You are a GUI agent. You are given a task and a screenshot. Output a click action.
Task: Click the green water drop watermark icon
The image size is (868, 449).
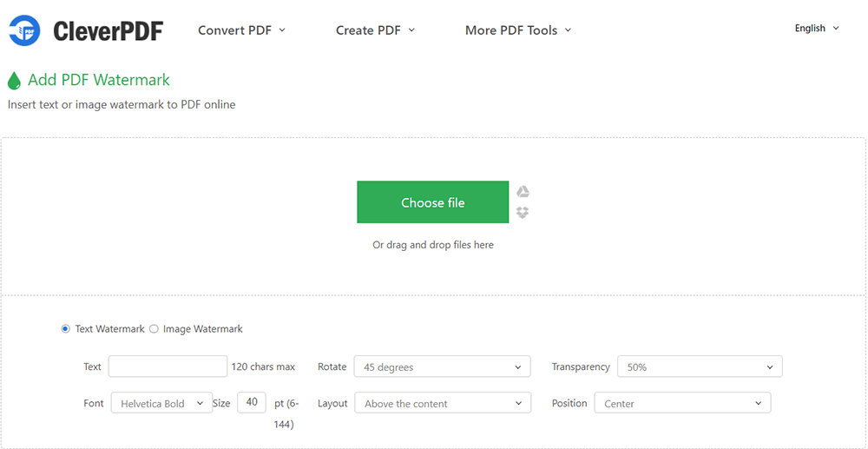coord(14,81)
